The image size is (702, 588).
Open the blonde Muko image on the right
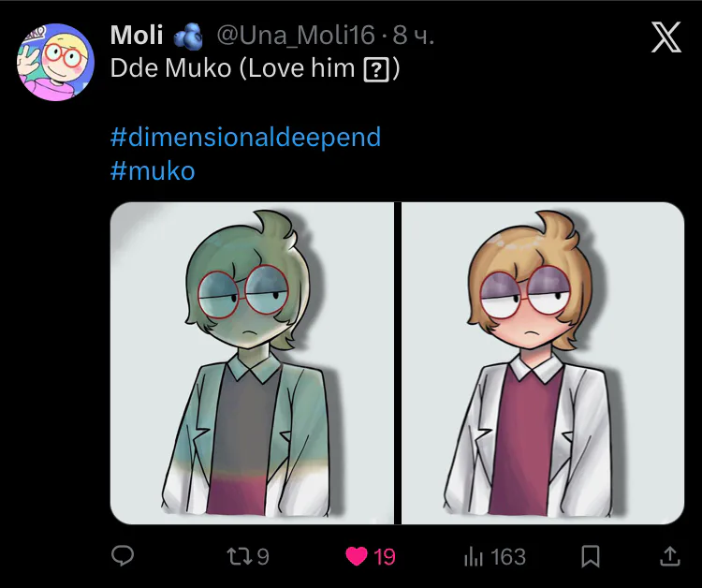tap(545, 362)
